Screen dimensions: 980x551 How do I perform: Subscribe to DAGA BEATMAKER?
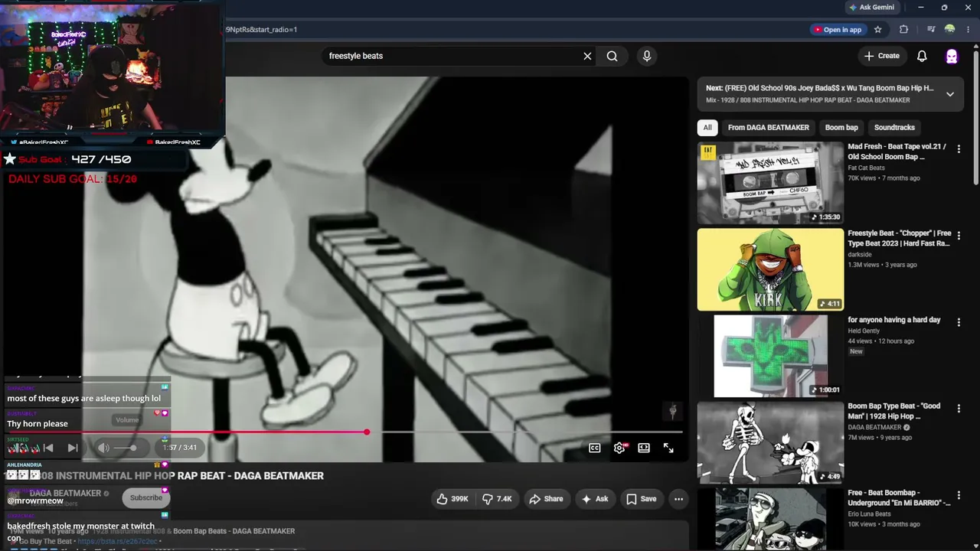pyautogui.click(x=145, y=497)
